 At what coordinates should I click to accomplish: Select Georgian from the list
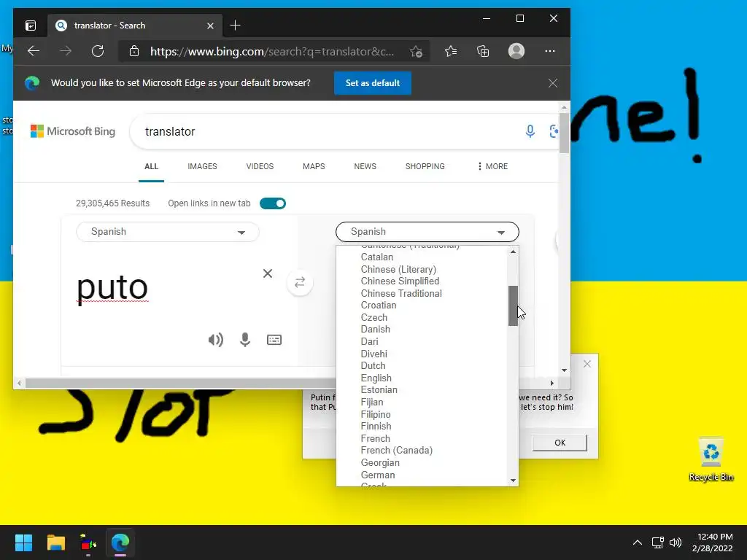(x=380, y=463)
